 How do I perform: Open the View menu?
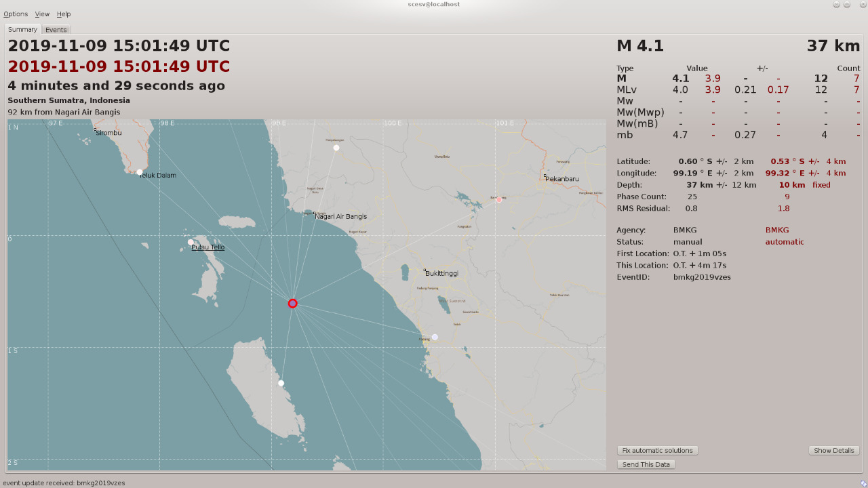[x=42, y=14]
